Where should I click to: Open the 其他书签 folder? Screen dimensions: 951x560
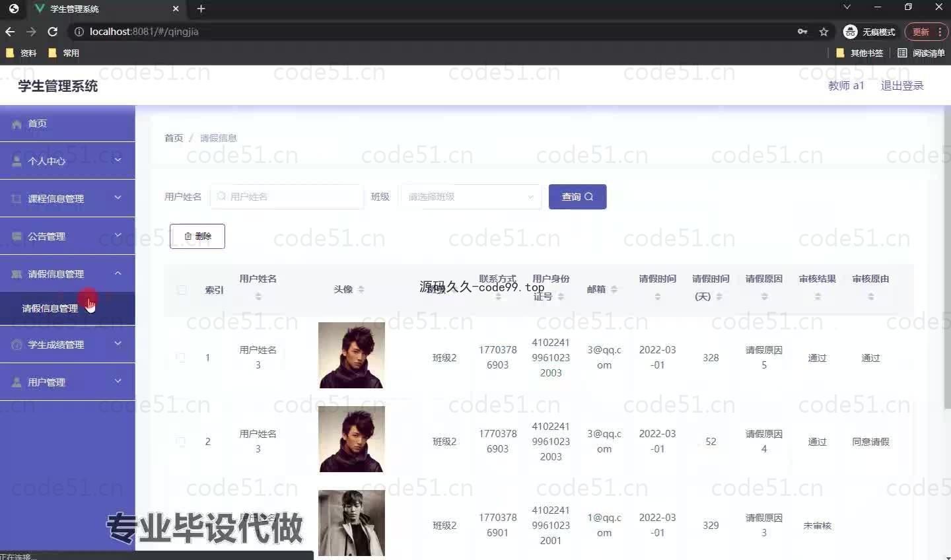click(x=859, y=53)
